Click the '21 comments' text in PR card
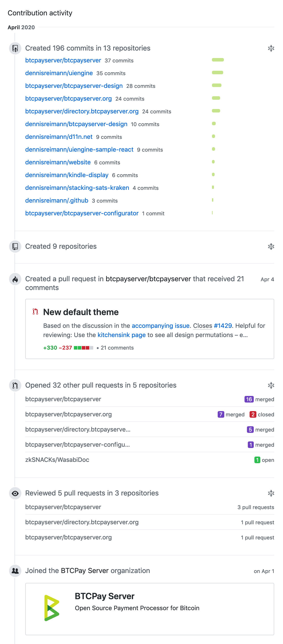 pyautogui.click(x=117, y=348)
